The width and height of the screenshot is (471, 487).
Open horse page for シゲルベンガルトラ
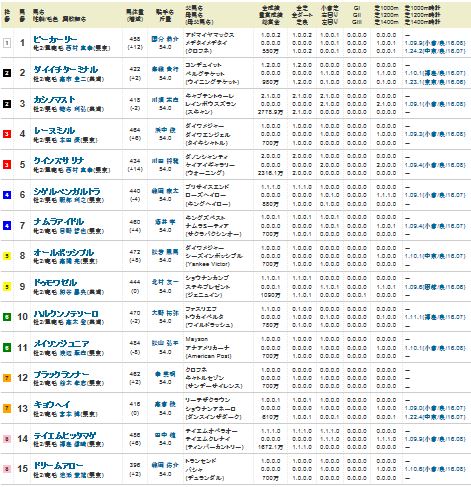click(67, 191)
